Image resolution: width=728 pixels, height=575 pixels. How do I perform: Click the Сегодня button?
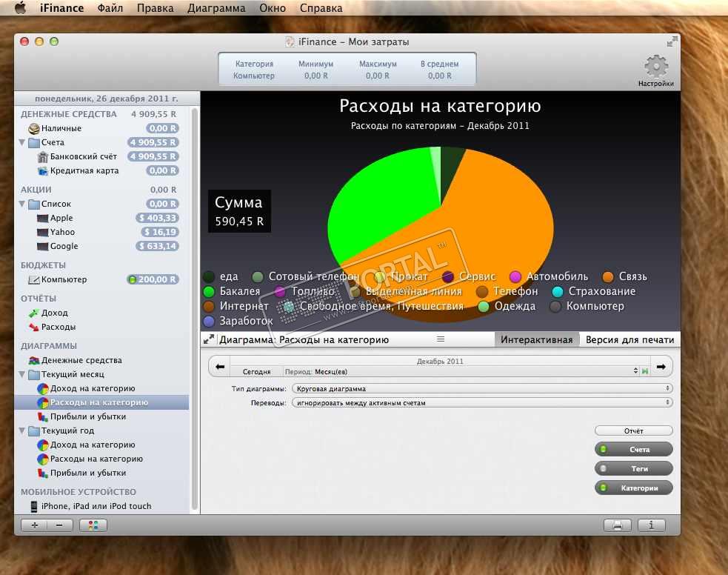[257, 371]
